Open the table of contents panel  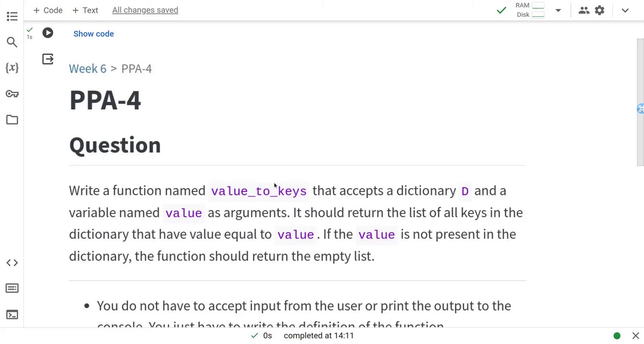pos(12,17)
